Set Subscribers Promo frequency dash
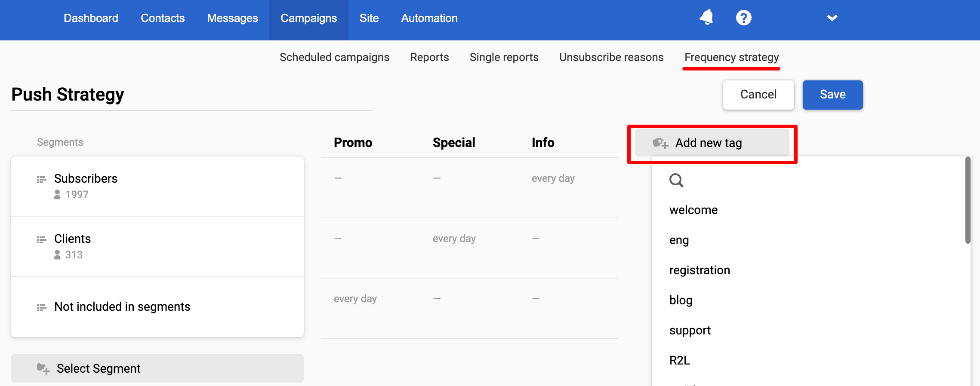Image resolution: width=980 pixels, height=386 pixels. [338, 178]
